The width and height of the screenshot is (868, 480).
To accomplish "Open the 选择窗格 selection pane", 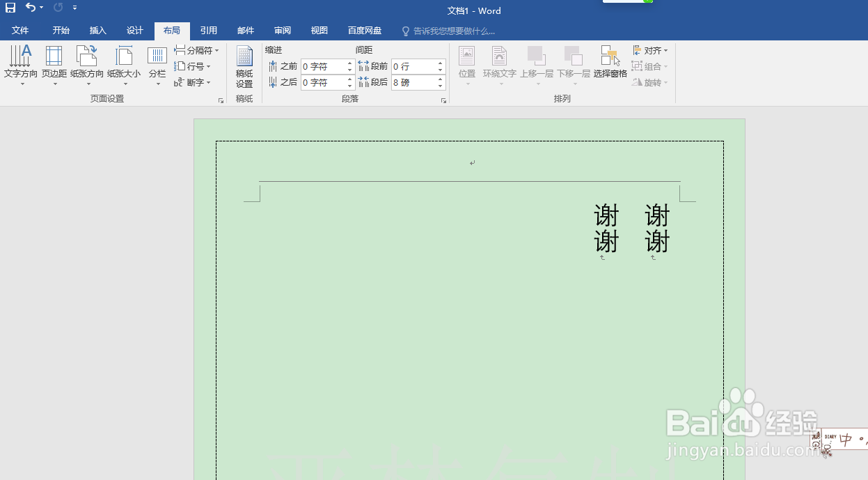I will pos(610,63).
